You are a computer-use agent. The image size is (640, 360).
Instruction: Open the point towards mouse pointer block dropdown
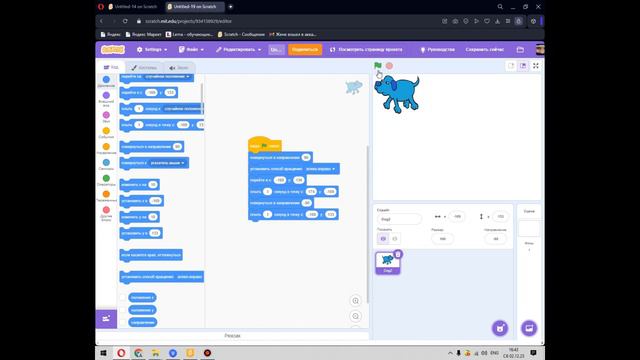(x=168, y=163)
